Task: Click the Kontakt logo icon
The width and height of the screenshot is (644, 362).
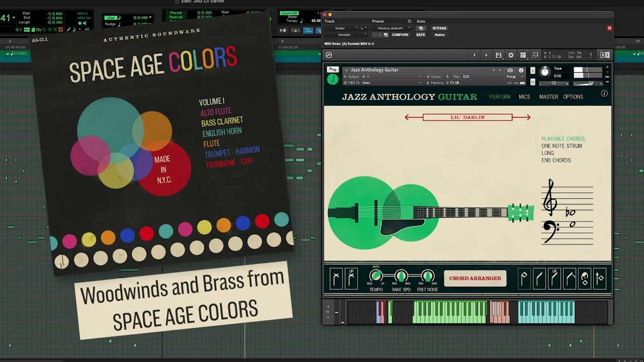Action: coord(329,55)
